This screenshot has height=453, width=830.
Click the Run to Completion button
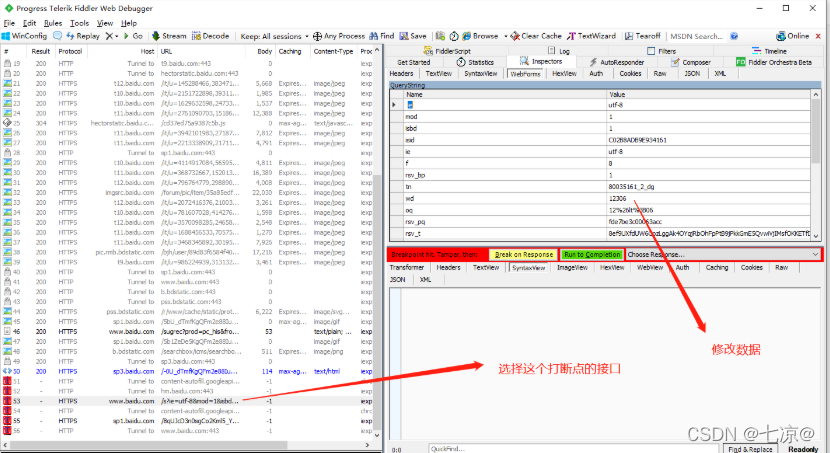tap(592, 255)
